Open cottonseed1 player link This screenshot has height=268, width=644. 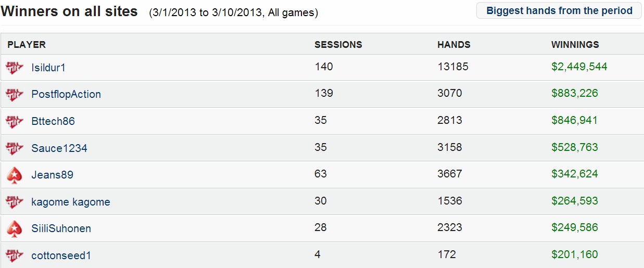(61, 256)
